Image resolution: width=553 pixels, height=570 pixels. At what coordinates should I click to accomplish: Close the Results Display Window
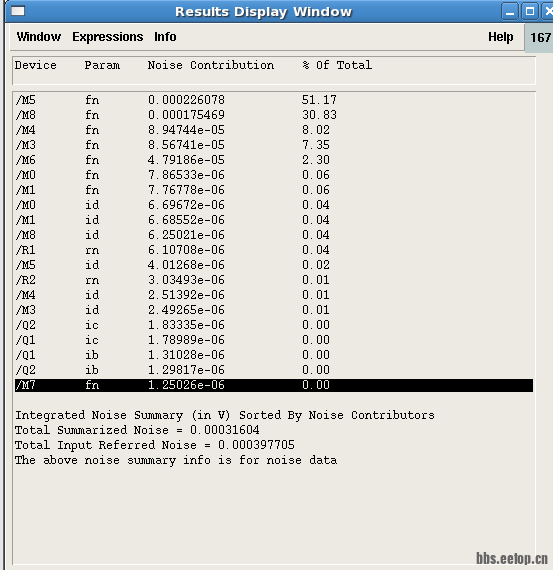click(x=548, y=12)
